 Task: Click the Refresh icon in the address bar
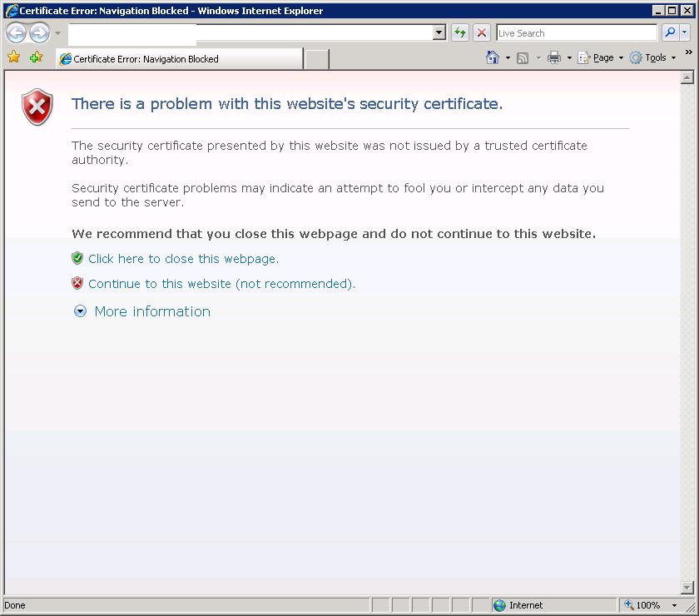459,32
